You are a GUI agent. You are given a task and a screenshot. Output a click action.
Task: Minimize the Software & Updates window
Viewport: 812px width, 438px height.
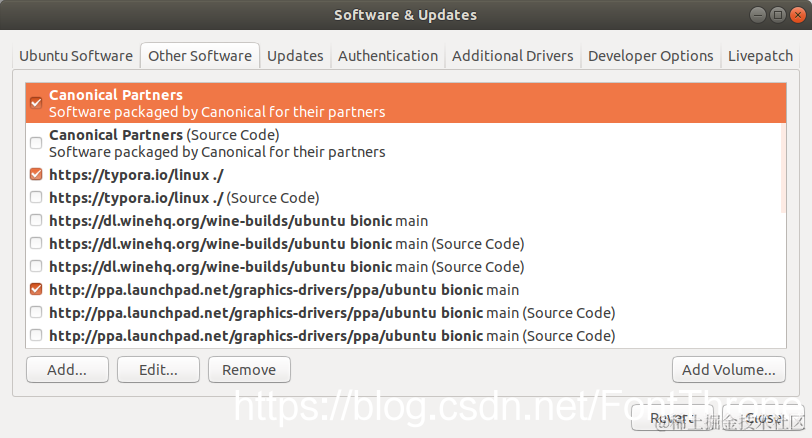pyautogui.click(x=758, y=15)
